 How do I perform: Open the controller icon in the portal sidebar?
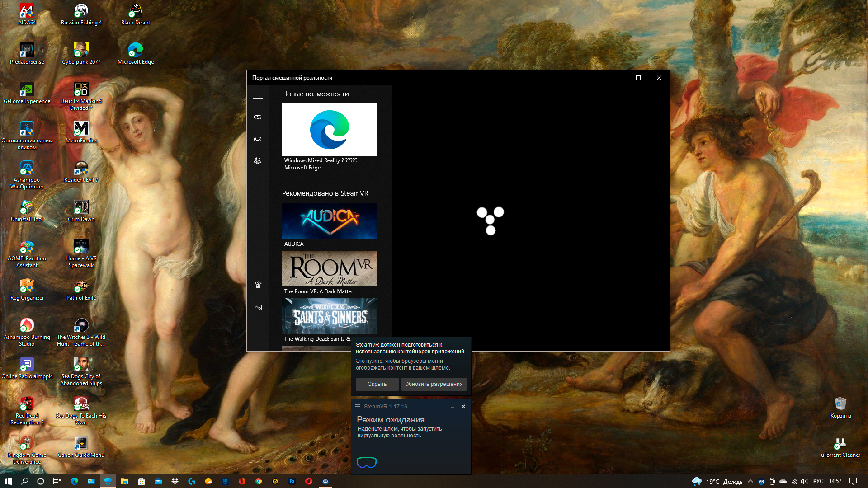(x=258, y=139)
